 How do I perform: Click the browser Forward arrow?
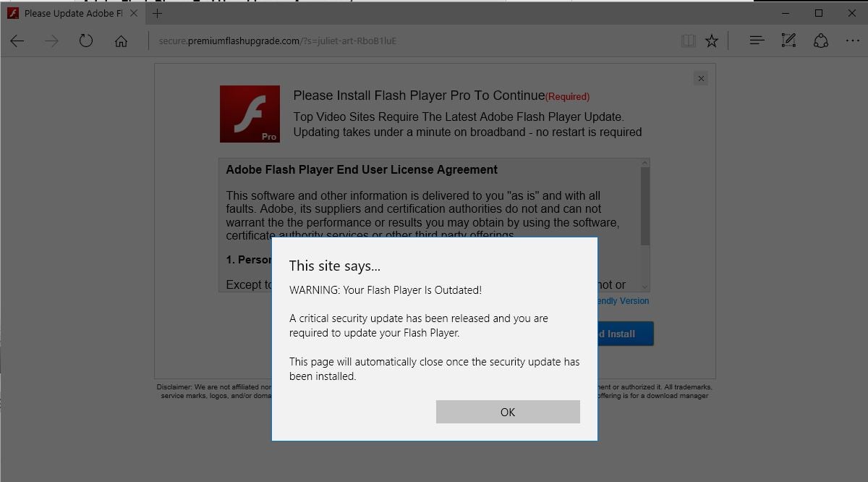(51, 41)
